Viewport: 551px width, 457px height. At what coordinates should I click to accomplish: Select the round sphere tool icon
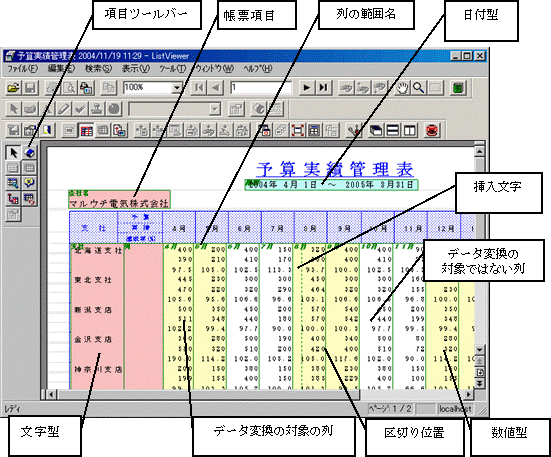114,109
